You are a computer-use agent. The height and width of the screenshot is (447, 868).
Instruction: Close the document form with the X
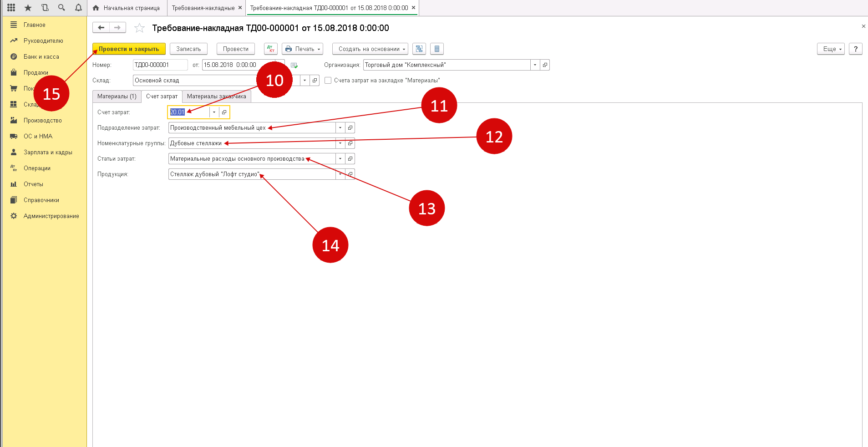[863, 26]
